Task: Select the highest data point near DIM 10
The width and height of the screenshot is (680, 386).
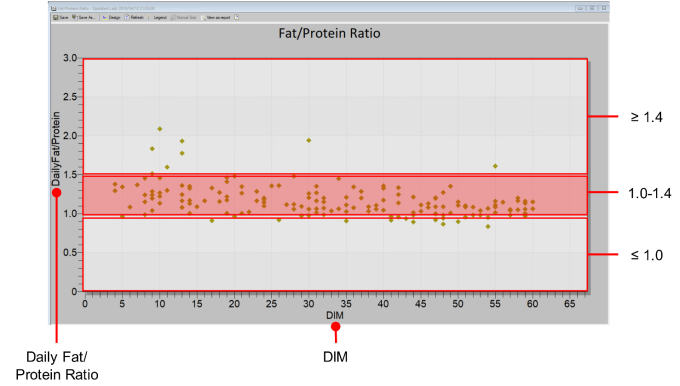Action: click(160, 129)
